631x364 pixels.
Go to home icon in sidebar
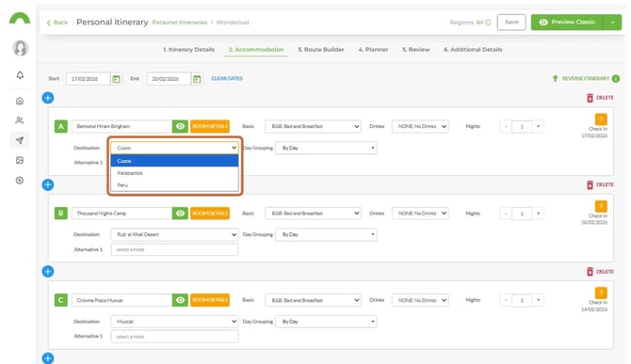pos(20,101)
